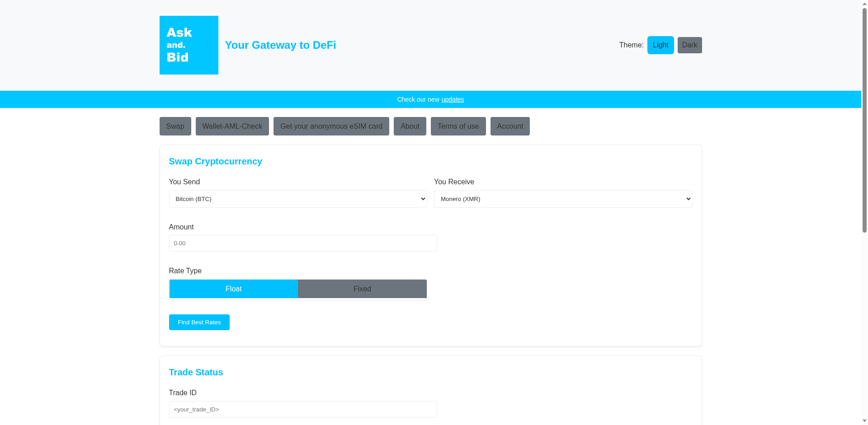The image size is (868, 425).
Task: Click the Ask and Bid logo
Action: click(x=189, y=45)
